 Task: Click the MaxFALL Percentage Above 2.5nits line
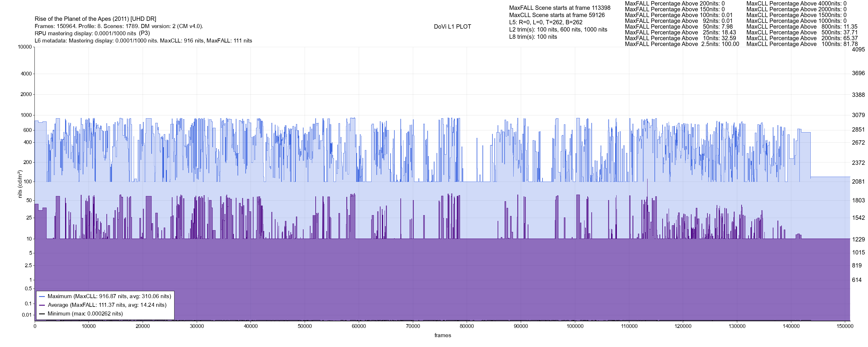tap(682, 44)
